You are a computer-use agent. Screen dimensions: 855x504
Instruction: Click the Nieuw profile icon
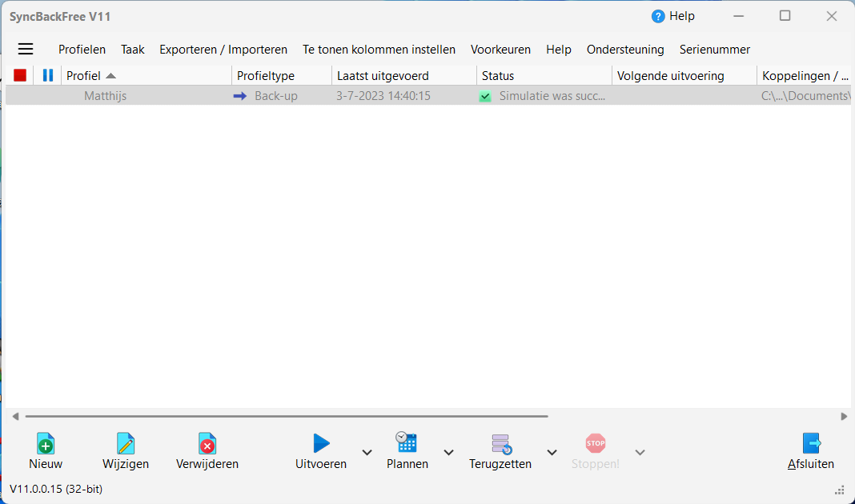[46, 444]
